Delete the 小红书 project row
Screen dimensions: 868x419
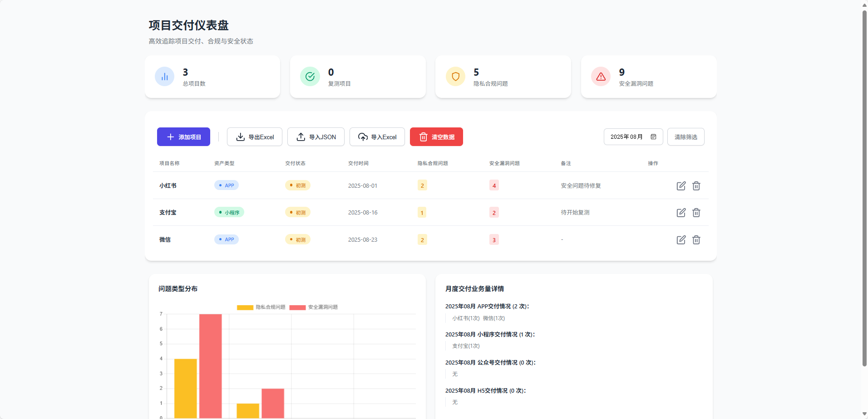coord(696,186)
